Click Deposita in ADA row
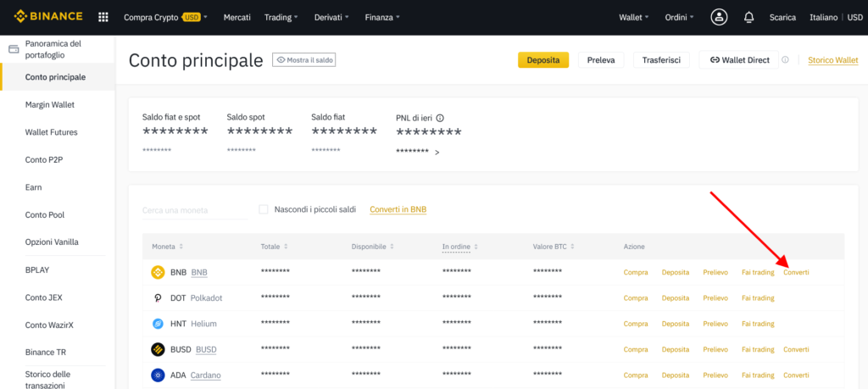The image size is (868, 389). pos(676,375)
